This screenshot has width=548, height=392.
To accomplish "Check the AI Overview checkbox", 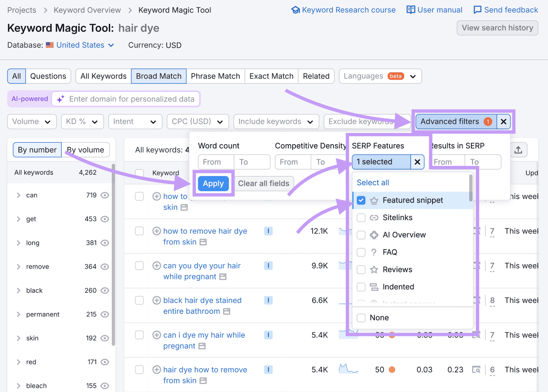I will 361,235.
